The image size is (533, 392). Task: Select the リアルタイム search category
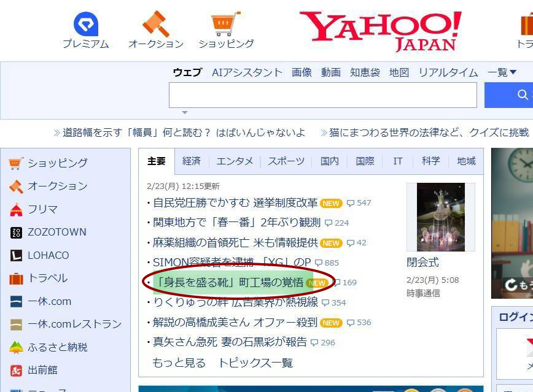pyautogui.click(x=448, y=72)
